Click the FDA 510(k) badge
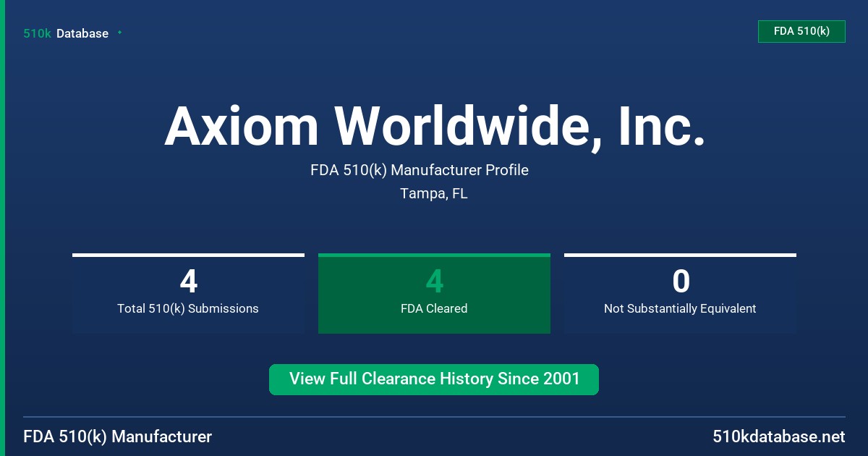This screenshot has width=868, height=456. (801, 31)
